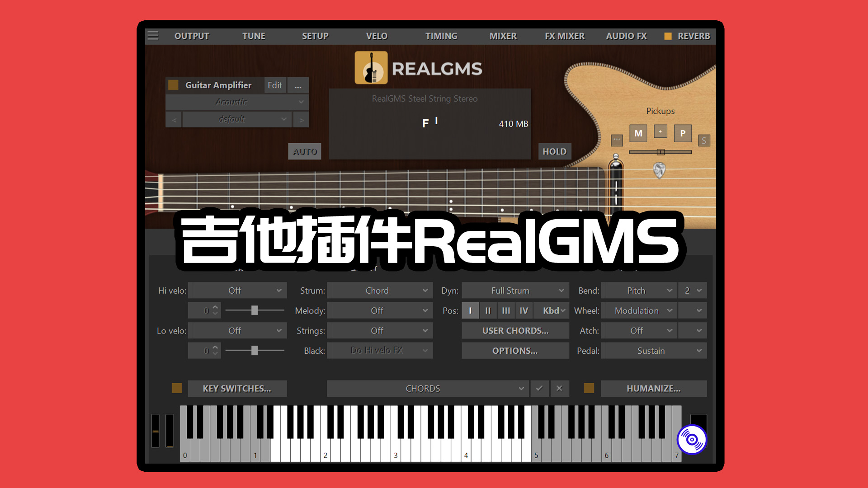Expand the Pedal Sustain dropdown
Image resolution: width=868 pixels, height=488 pixels.
(x=647, y=350)
